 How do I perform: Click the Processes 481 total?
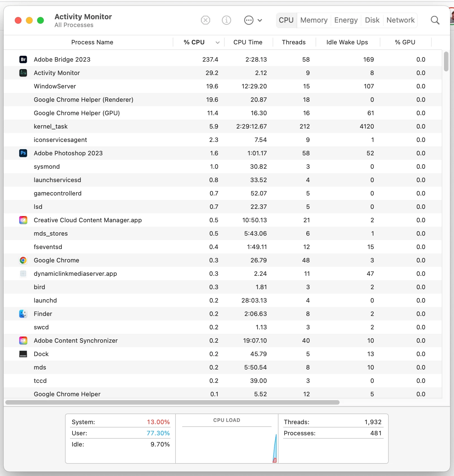click(x=376, y=433)
